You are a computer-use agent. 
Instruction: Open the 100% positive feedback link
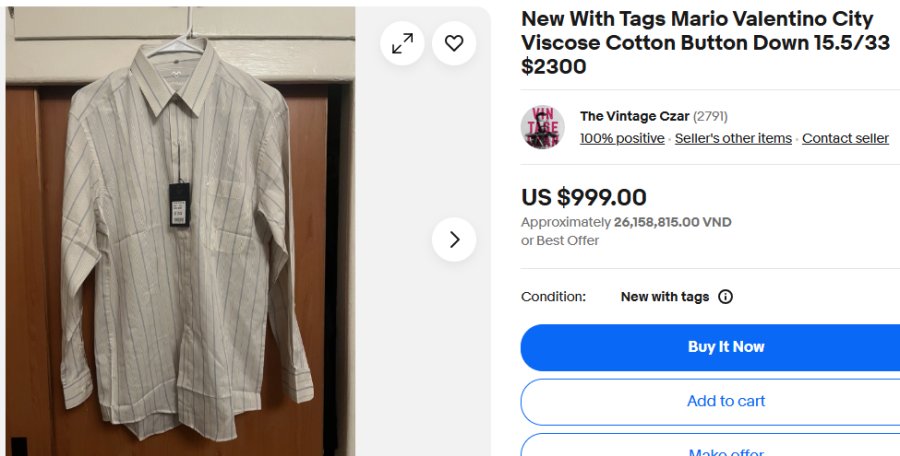tap(622, 139)
